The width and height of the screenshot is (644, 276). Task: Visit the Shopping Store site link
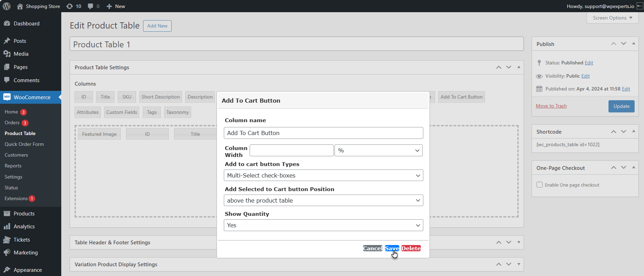click(x=38, y=6)
